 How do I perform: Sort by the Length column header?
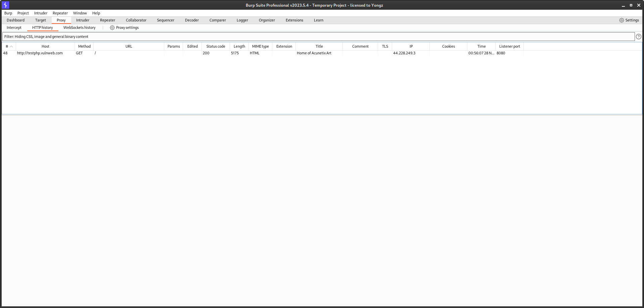pyautogui.click(x=239, y=46)
